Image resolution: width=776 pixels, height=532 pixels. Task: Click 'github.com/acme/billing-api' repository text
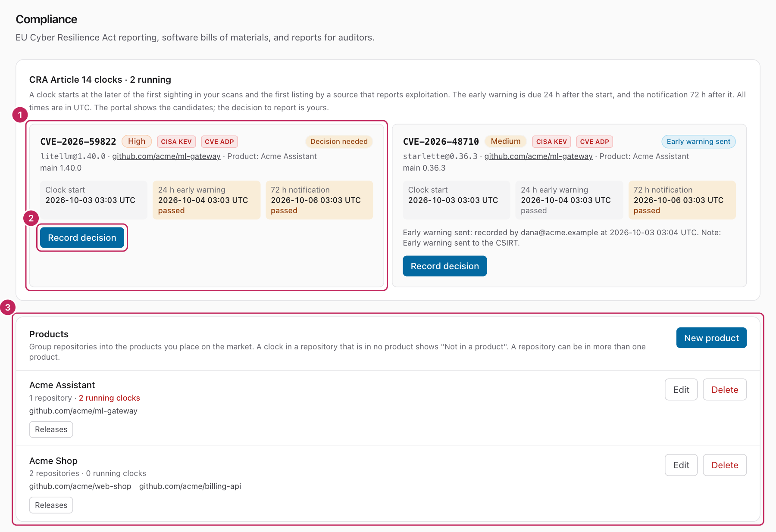(x=190, y=486)
